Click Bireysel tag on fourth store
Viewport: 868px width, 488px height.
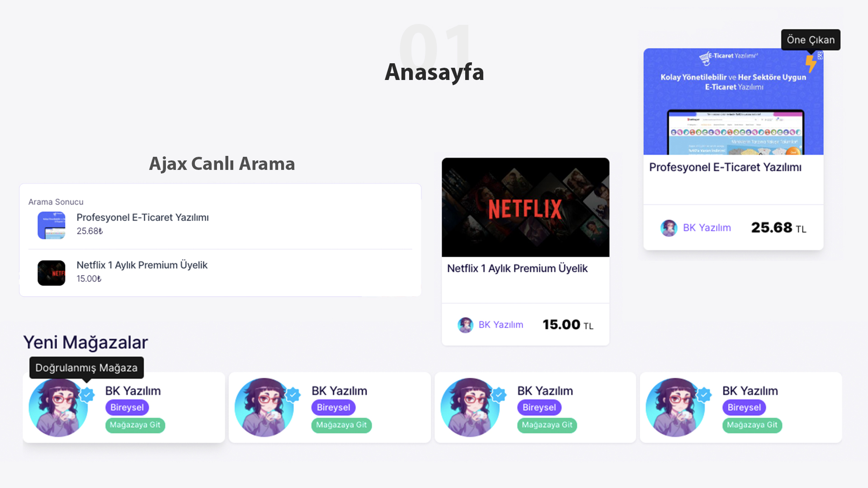pyautogui.click(x=744, y=408)
